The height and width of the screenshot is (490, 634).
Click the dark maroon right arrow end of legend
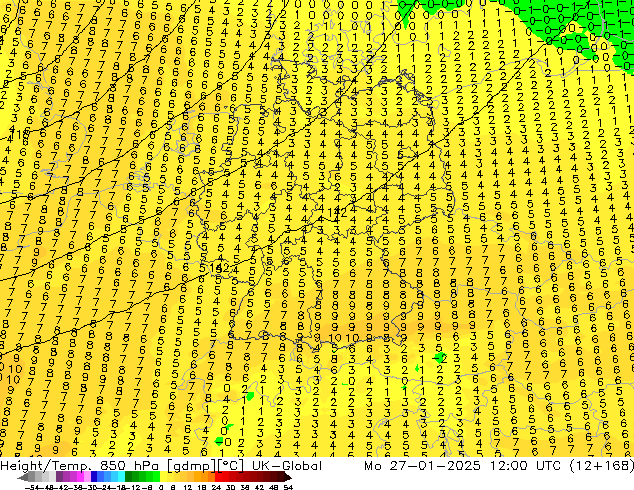coord(288,477)
